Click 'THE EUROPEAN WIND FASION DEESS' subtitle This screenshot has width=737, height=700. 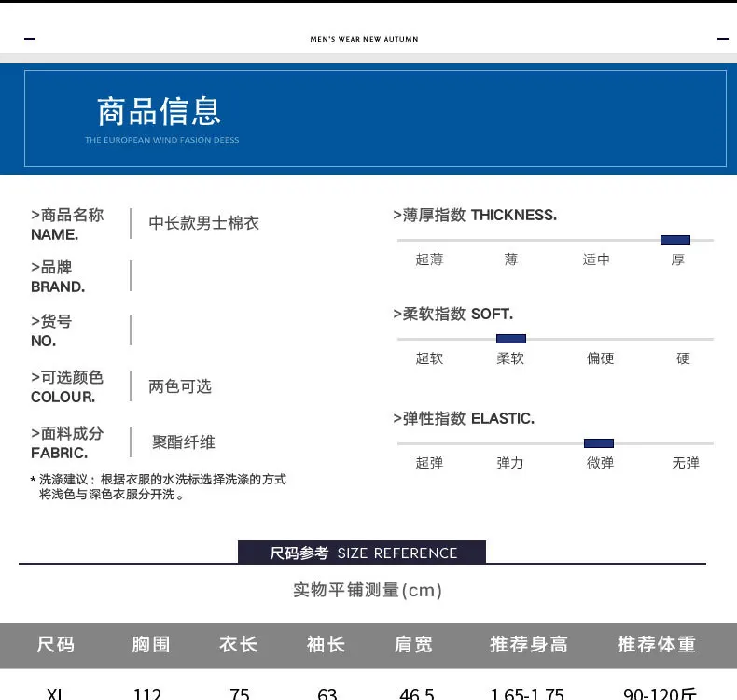point(161,140)
